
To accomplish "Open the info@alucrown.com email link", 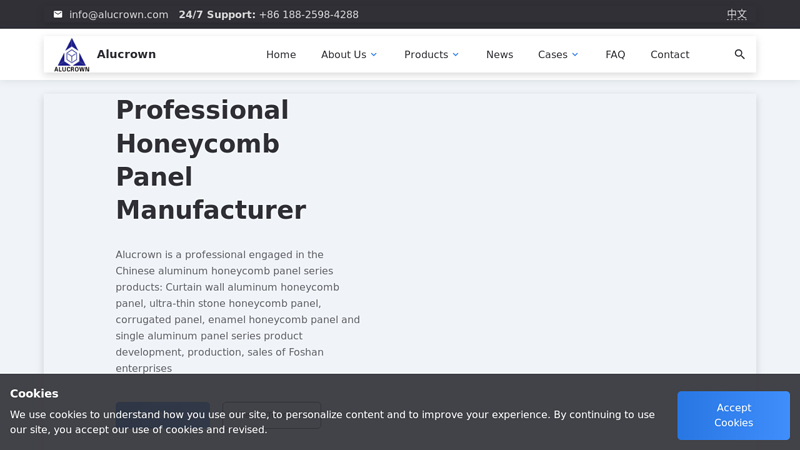I will 119,15.
